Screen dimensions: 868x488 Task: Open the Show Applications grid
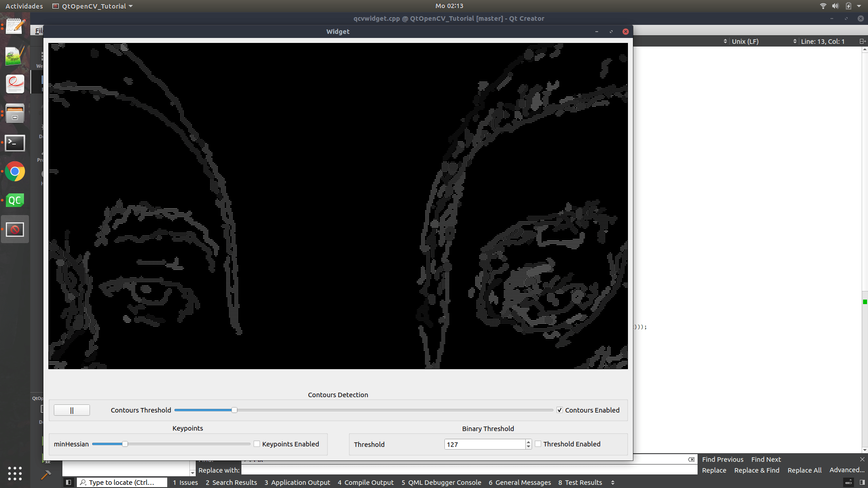(14, 474)
